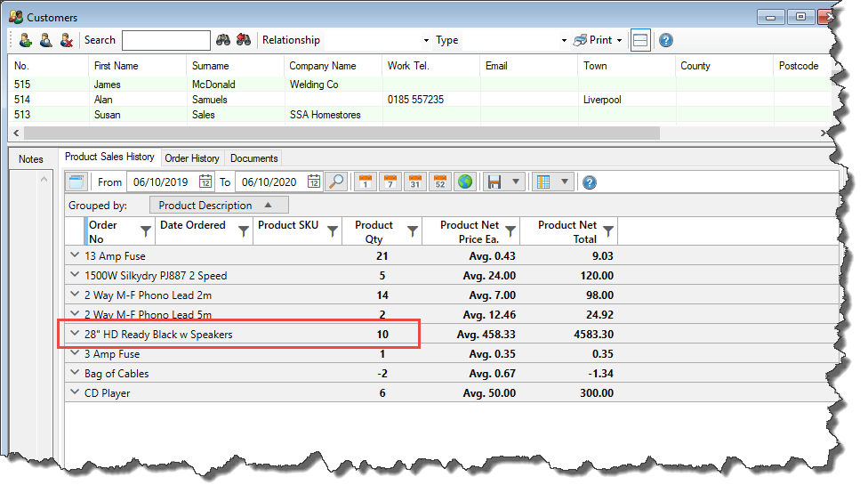Expand the 28" HD Ready Black w Speakers group
The height and width of the screenshot is (493, 868).
tap(75, 335)
